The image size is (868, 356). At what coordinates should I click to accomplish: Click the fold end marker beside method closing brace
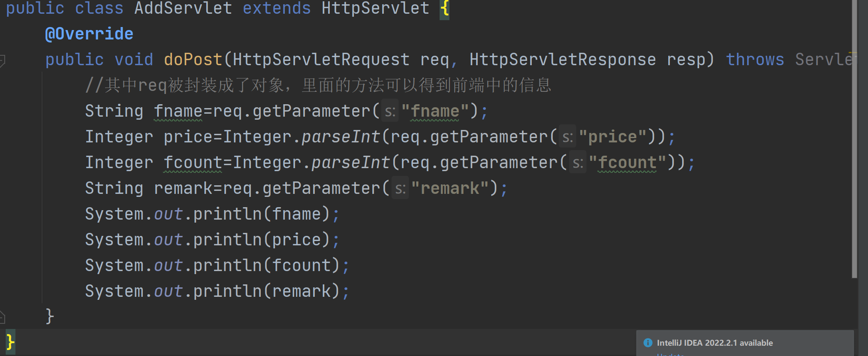coord(2,317)
